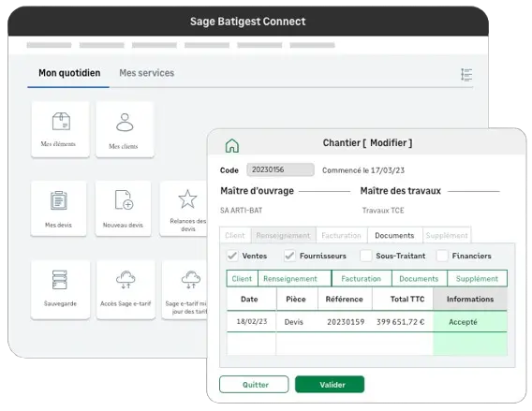Open Relances des devis star icon
The height and width of the screenshot is (411, 532).
(x=187, y=199)
